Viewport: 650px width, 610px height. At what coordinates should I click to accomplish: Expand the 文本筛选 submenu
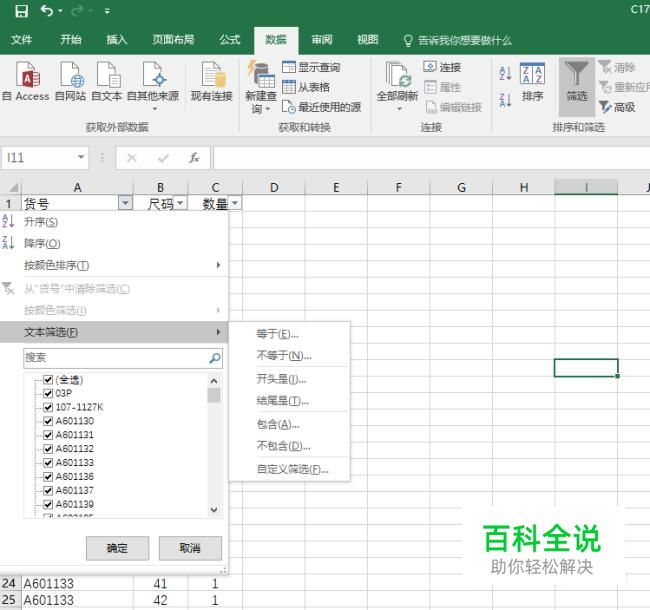point(114,332)
